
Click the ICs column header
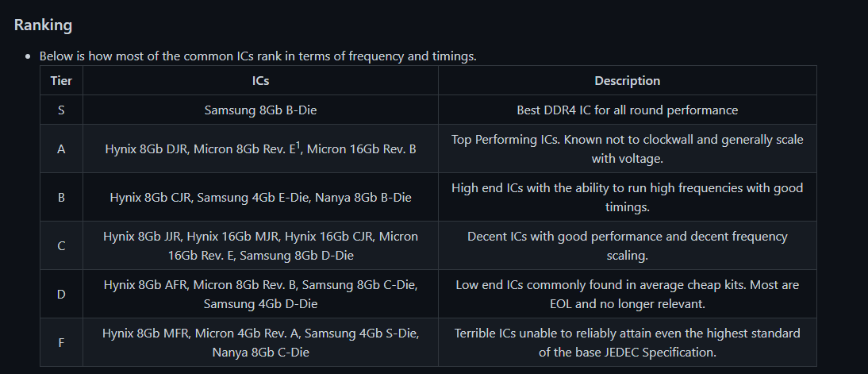coord(260,80)
